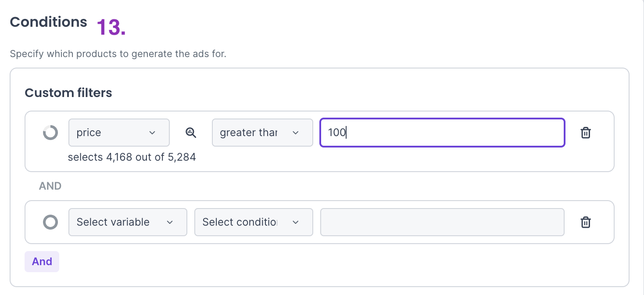This screenshot has height=295, width=644.
Task: Click the Custom filters heading
Action: [68, 93]
